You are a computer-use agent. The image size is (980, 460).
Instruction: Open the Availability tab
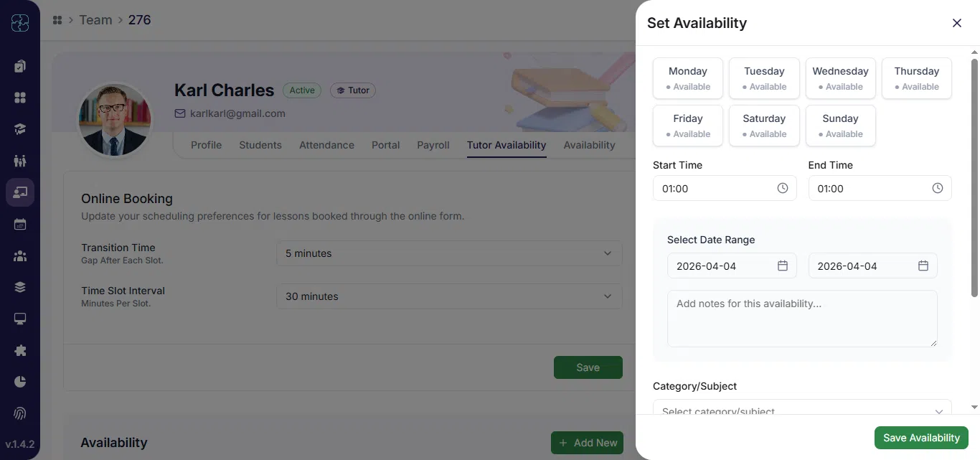589,145
